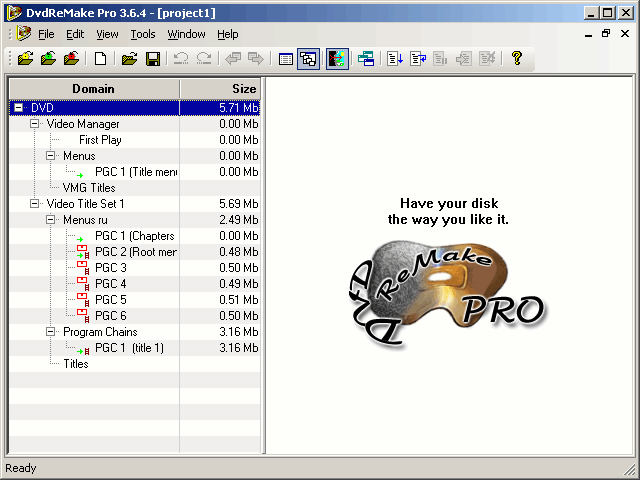
Task: Click the Ready status bar text
Action: pos(21,468)
